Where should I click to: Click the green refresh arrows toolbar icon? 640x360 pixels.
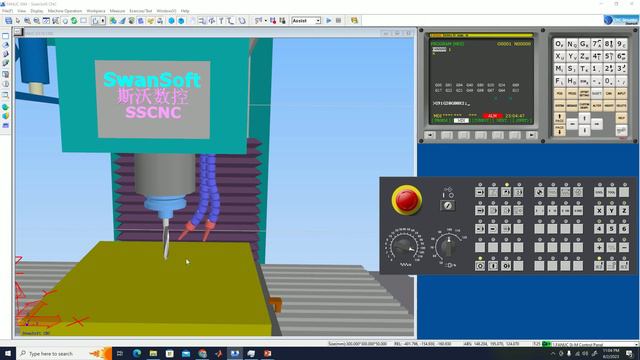pyautogui.click(x=74, y=20)
